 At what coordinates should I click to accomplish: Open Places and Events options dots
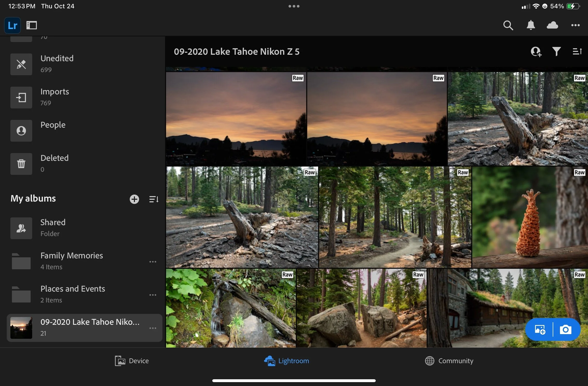(153, 295)
